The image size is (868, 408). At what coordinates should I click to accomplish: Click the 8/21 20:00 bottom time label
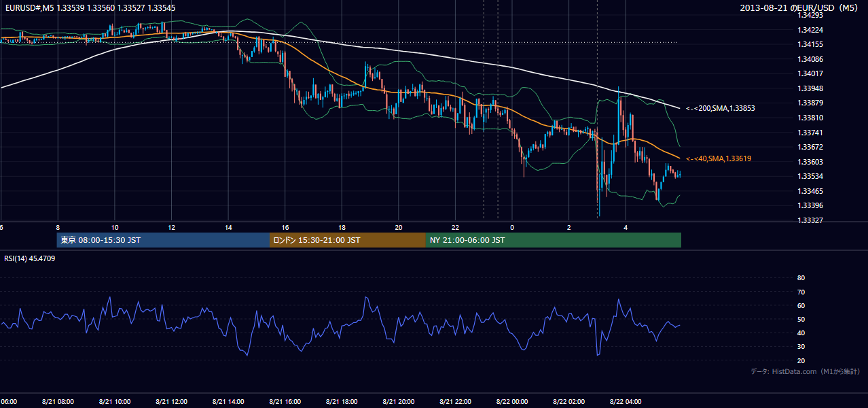[399, 402]
